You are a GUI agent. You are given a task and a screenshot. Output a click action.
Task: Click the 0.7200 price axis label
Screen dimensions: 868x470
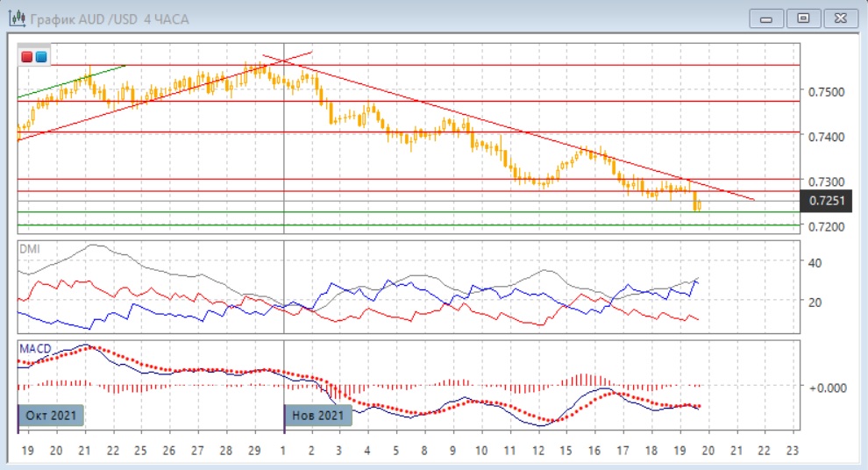(x=825, y=227)
